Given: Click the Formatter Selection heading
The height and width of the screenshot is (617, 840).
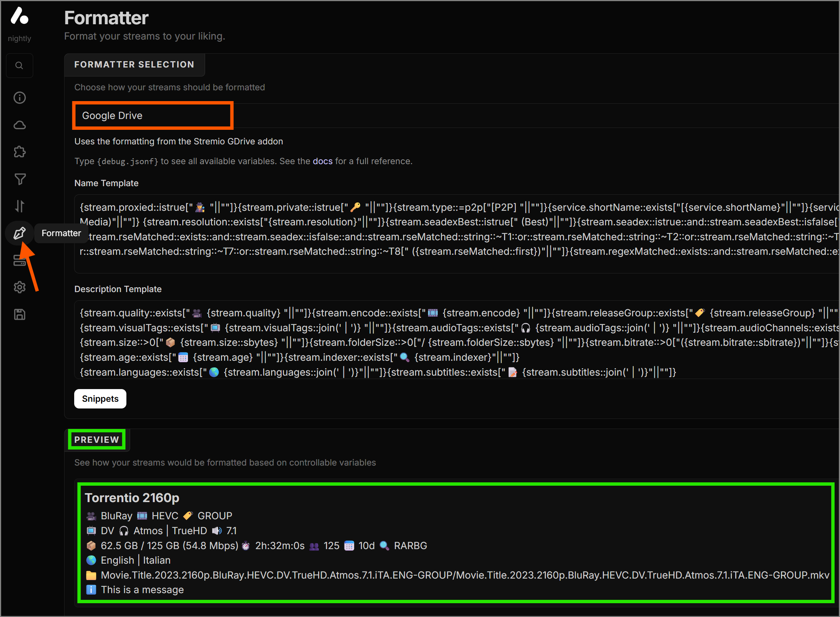Looking at the screenshot, I should tap(134, 65).
